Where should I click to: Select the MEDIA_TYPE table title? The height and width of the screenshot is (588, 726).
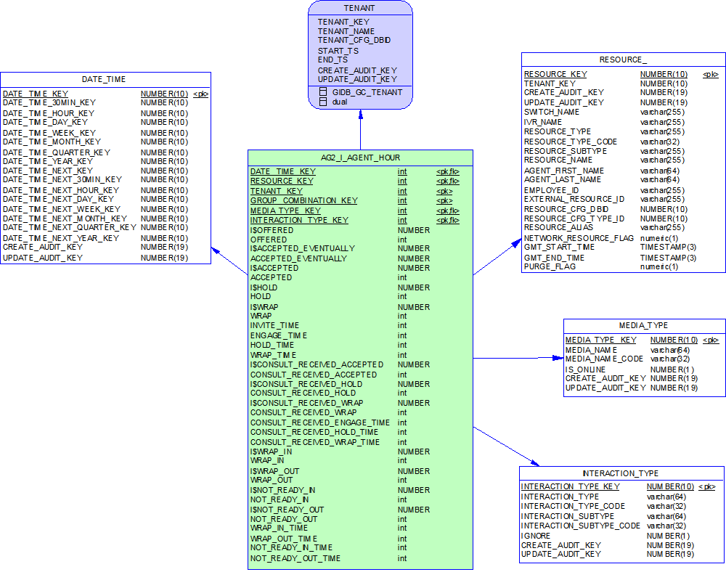click(x=644, y=325)
